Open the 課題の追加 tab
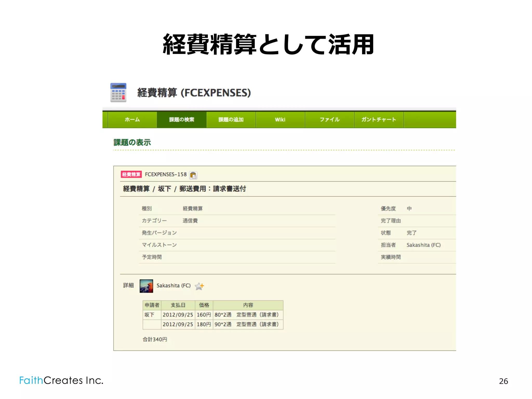Screen dimensions: 532x399 click(x=231, y=119)
